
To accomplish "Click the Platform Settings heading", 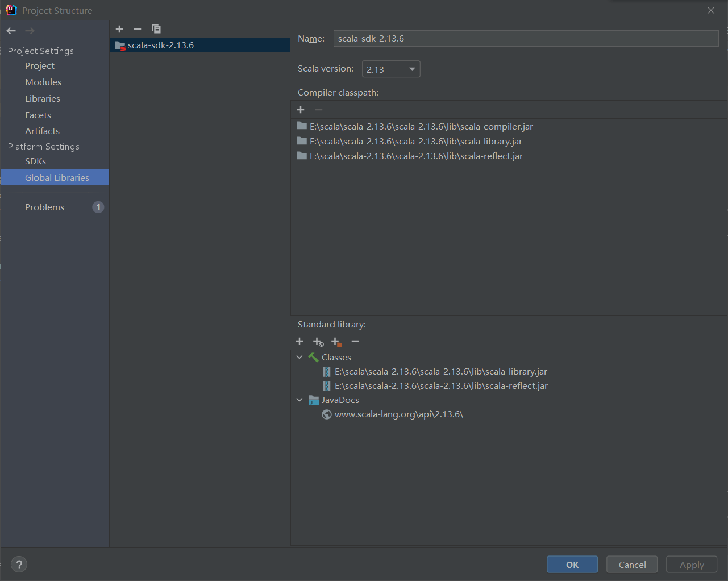I will point(44,147).
